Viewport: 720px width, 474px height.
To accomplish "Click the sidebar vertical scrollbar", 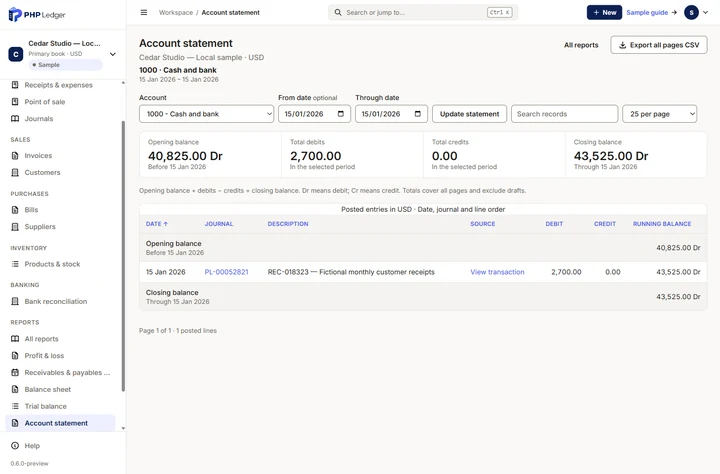I will [x=123, y=256].
